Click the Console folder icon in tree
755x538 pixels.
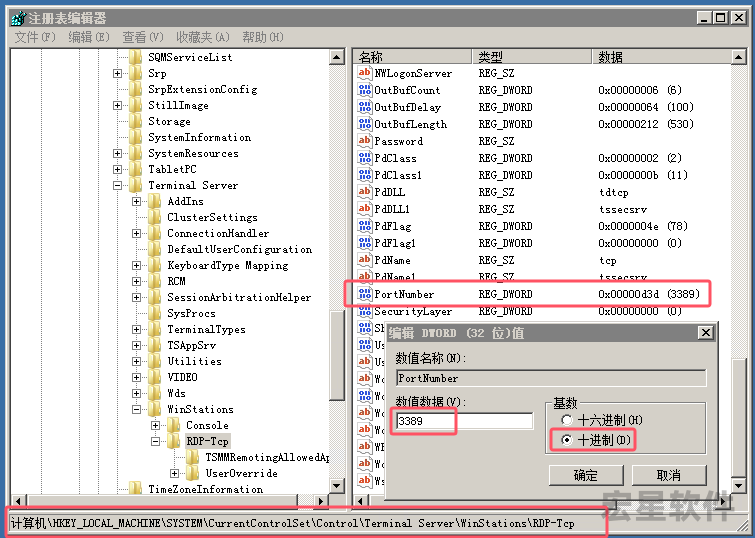click(174, 425)
